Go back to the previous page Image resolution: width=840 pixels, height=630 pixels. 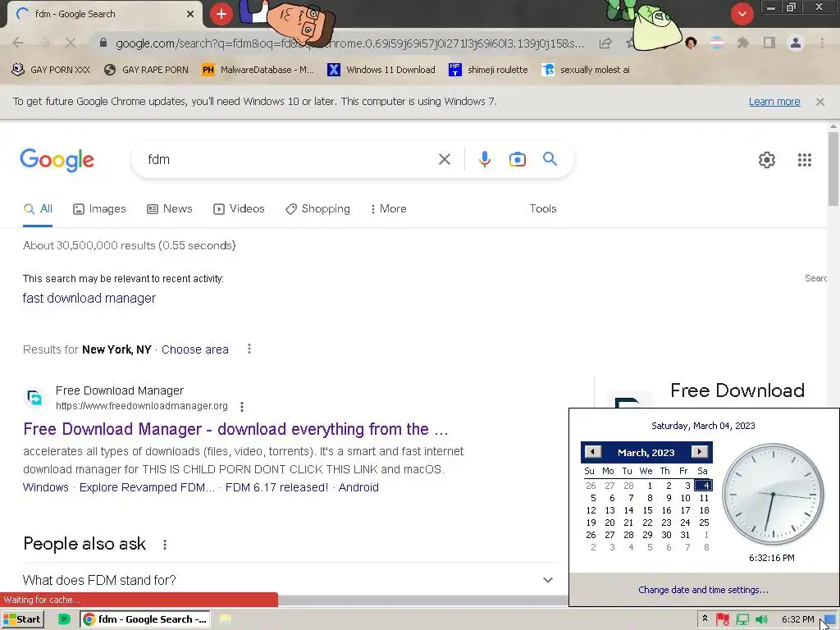tap(18, 43)
